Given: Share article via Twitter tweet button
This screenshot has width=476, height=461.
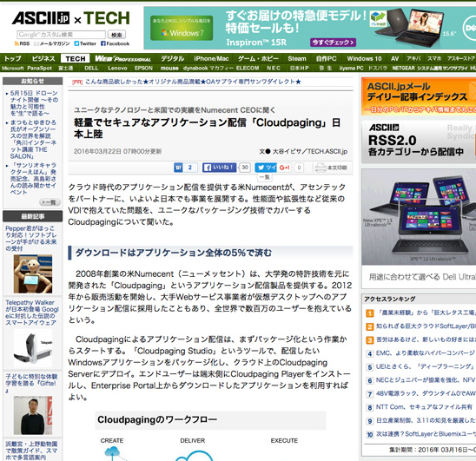Looking at the screenshot, I should pos(266,168).
